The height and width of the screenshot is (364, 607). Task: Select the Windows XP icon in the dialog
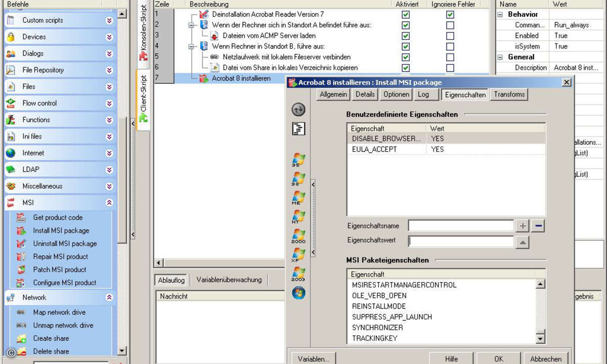[x=298, y=255]
